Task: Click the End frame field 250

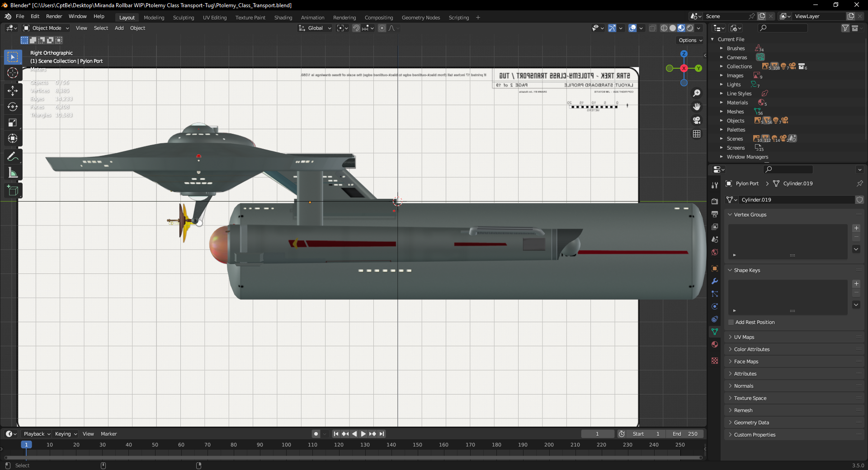Action: tap(685, 434)
